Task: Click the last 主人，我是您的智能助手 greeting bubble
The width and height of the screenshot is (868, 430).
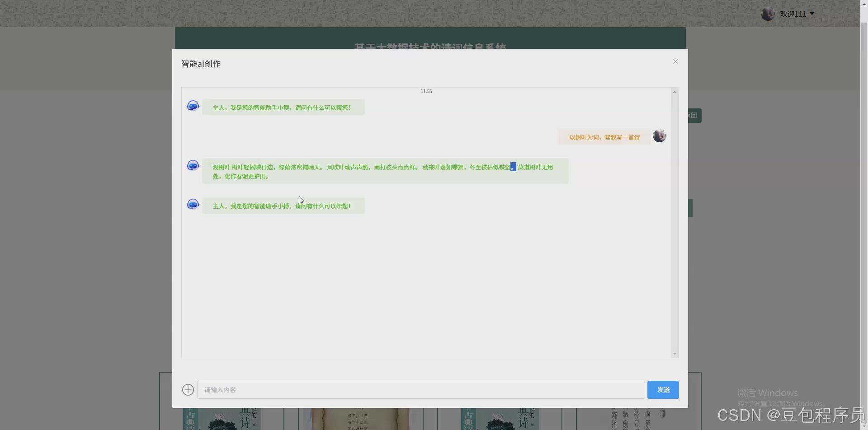Action: click(x=283, y=206)
